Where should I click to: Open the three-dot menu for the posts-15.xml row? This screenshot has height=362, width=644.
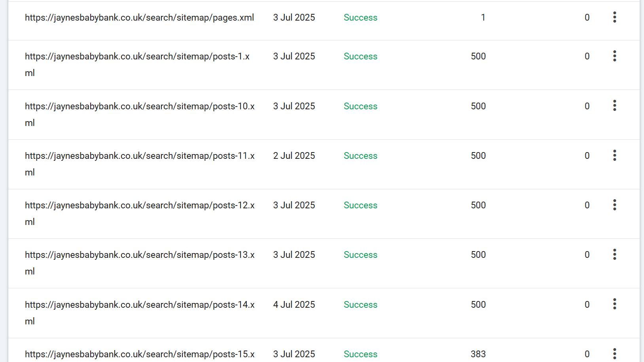614,353
